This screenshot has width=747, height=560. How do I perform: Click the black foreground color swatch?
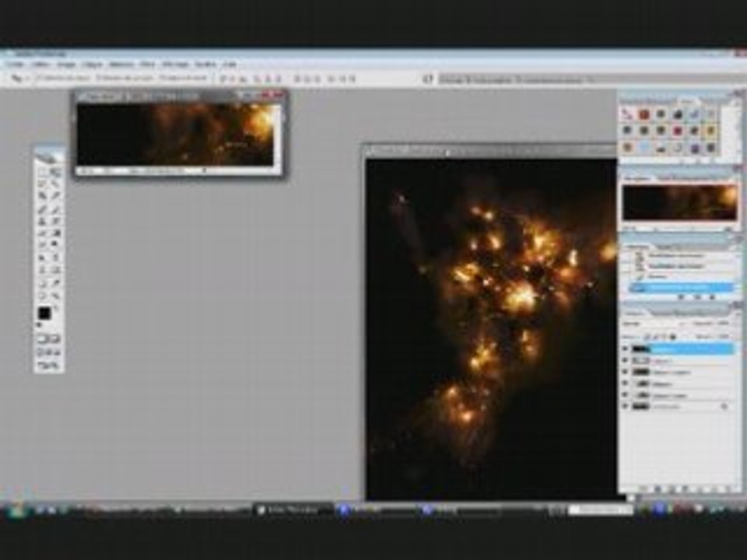pyautogui.click(x=44, y=313)
